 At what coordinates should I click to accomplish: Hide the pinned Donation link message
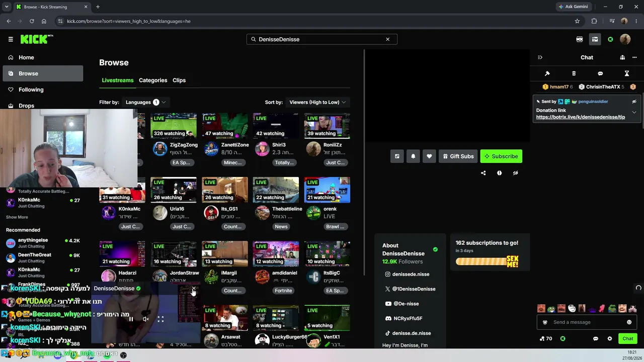634,102
